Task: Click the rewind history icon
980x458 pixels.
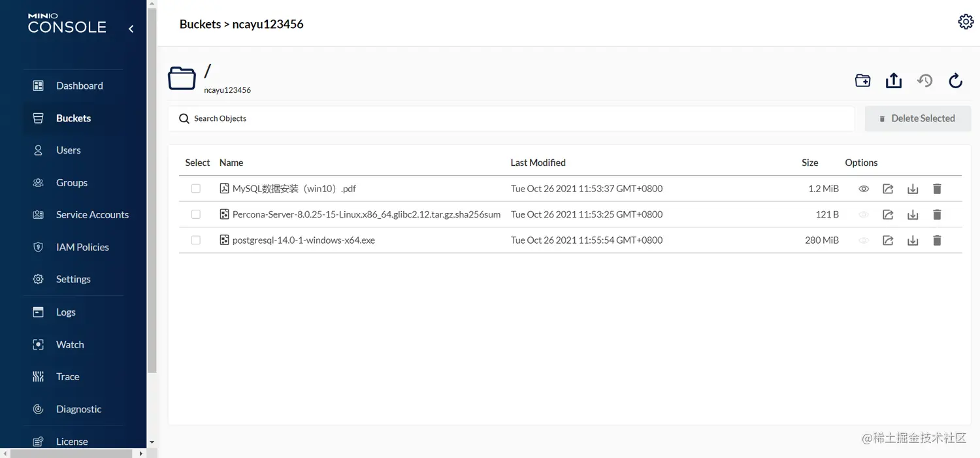Action: [924, 80]
